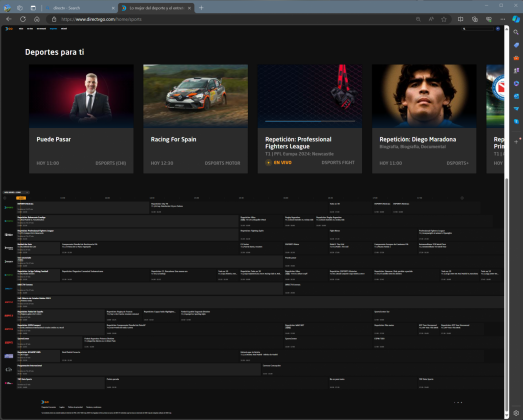523x420 pixels.
Task: Open sidebar Microsoft 365 icon
Action: 516,83
